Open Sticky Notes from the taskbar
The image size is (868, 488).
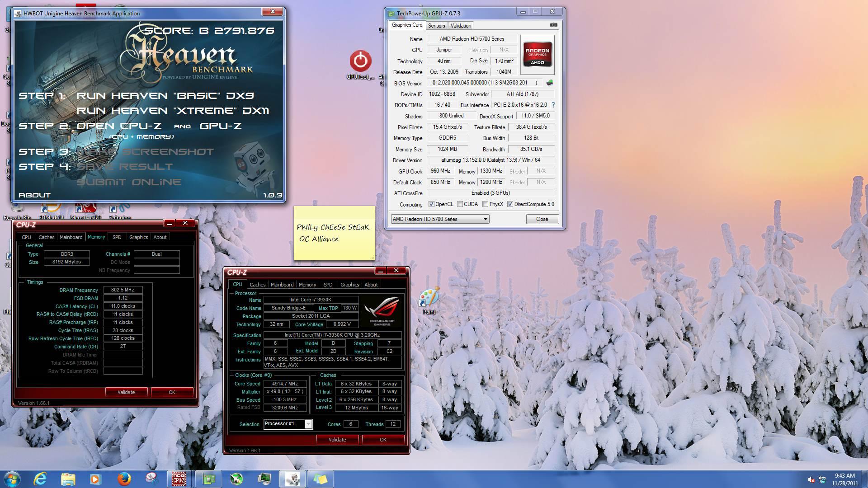click(x=321, y=479)
